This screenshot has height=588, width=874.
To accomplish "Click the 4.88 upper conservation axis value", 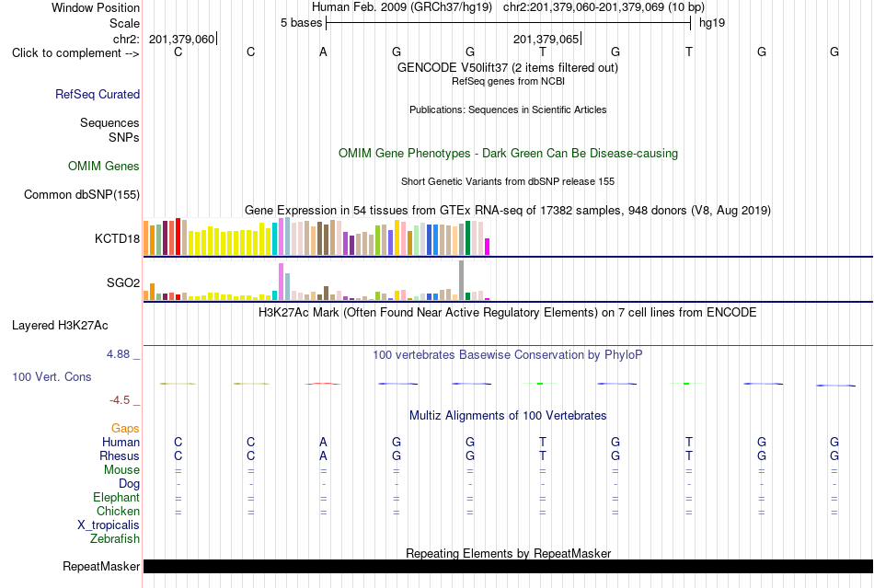I will (x=118, y=354).
